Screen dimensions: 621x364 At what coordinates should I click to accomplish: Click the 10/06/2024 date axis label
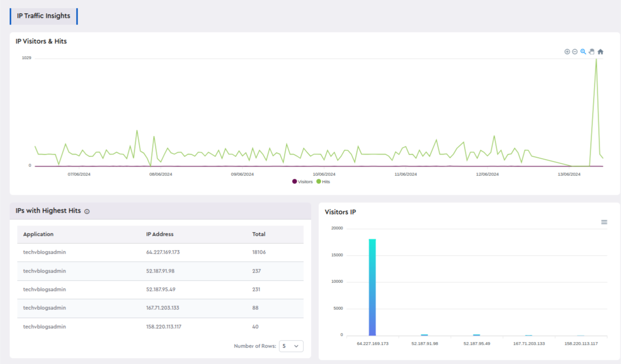point(324,174)
